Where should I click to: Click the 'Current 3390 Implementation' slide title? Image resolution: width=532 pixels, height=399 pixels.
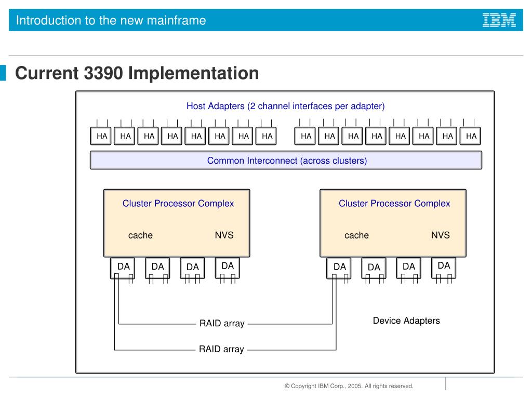137,73
